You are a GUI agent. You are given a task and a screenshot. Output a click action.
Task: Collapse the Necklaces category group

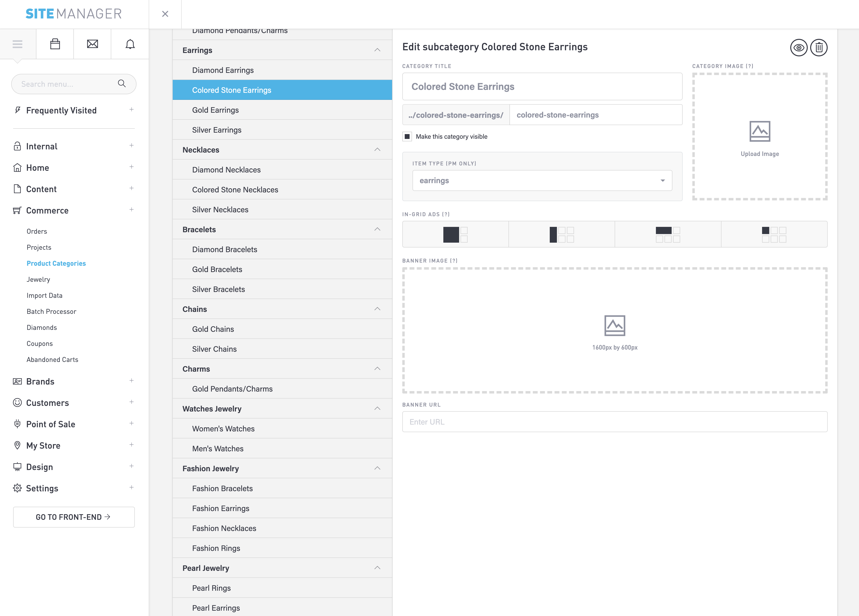point(377,150)
